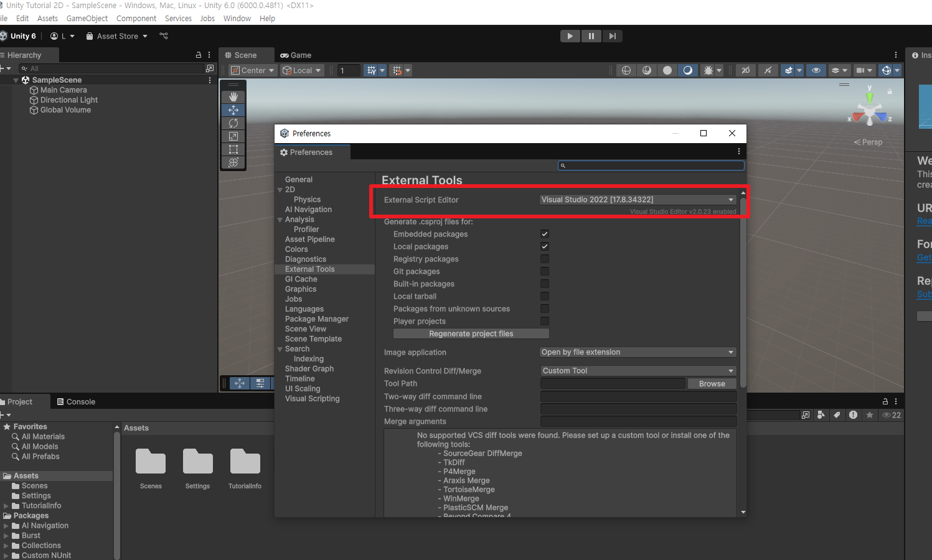Toggle scene visibility eye icon in Scene toolbar
Viewport: 932px width, 560px height.
tap(816, 70)
